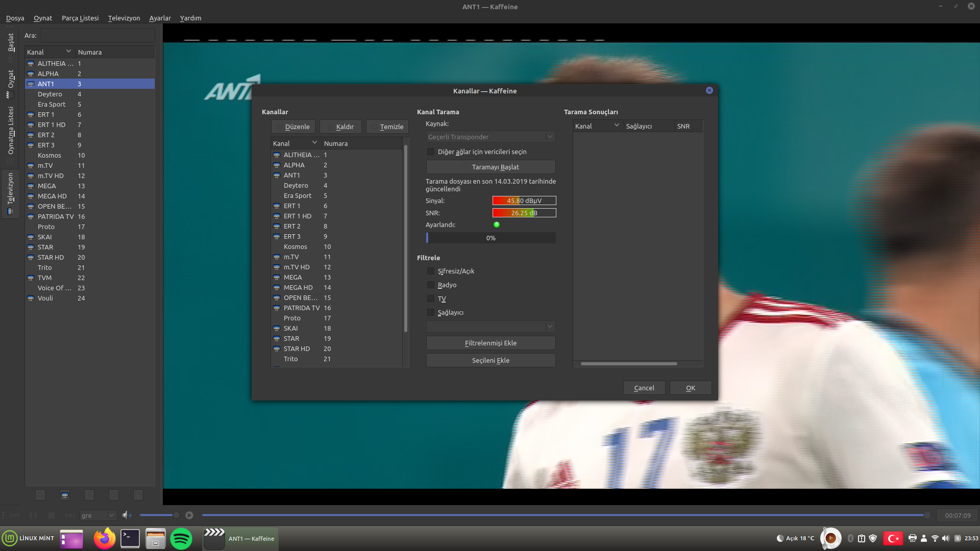Mute audio with the speaker icon in player bar
Screen dimensions: 980x551
pyautogui.click(x=127, y=515)
